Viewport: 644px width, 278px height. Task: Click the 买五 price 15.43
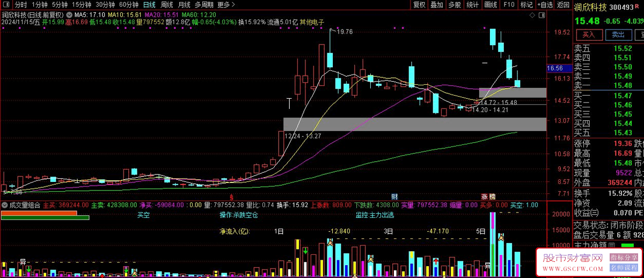point(623,133)
